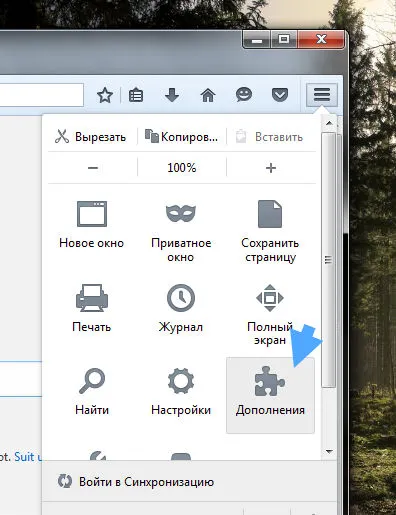Select Найти (find) item

click(92, 392)
